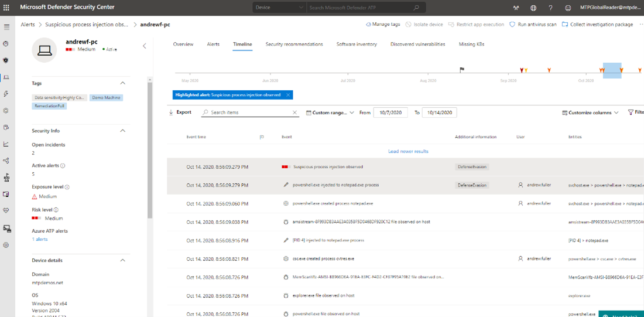The width and height of the screenshot is (644, 317).
Task: Collapse the Security Info section
Action: coord(122,131)
